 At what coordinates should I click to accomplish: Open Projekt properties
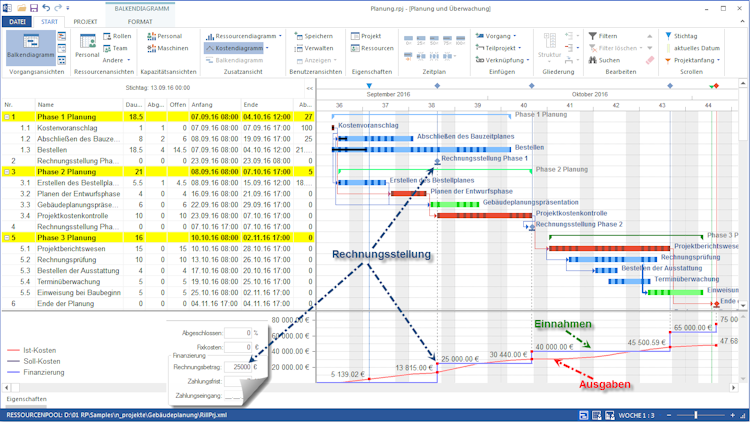[x=366, y=36]
